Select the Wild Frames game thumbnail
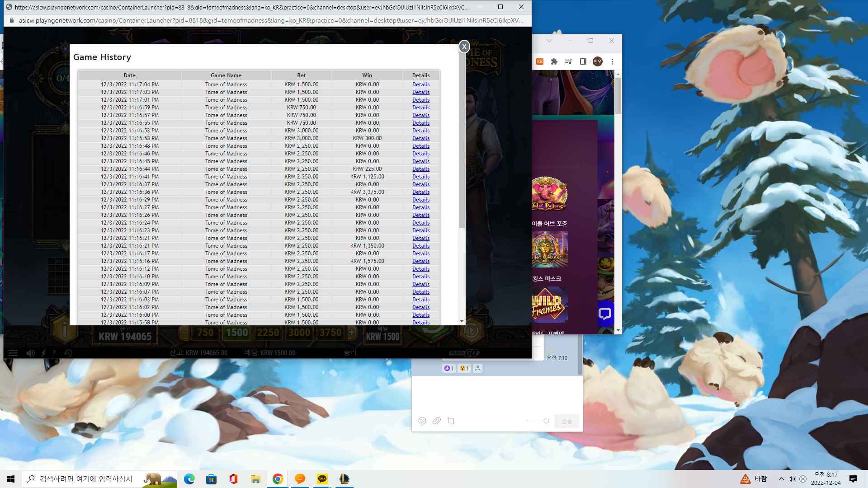Screen dimensions: 868x488 click(549, 305)
